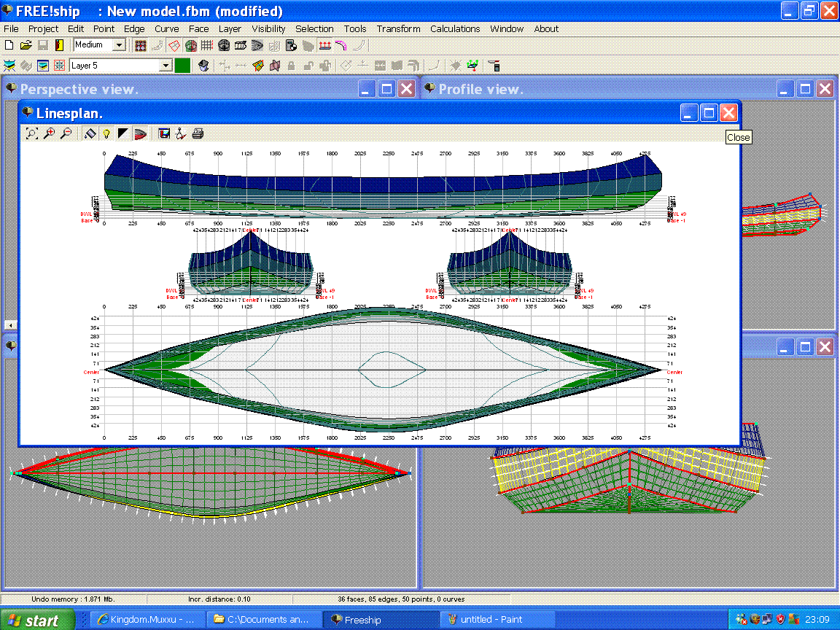
Task: Maximize the Profile view window
Action: (805, 89)
